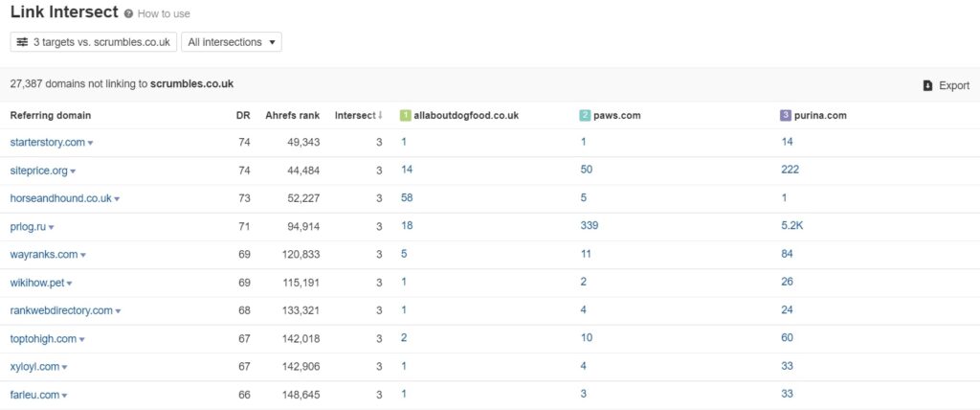This screenshot has width=980, height=410.
Task: Expand the farleu.com dropdown arrow
Action: (64, 396)
